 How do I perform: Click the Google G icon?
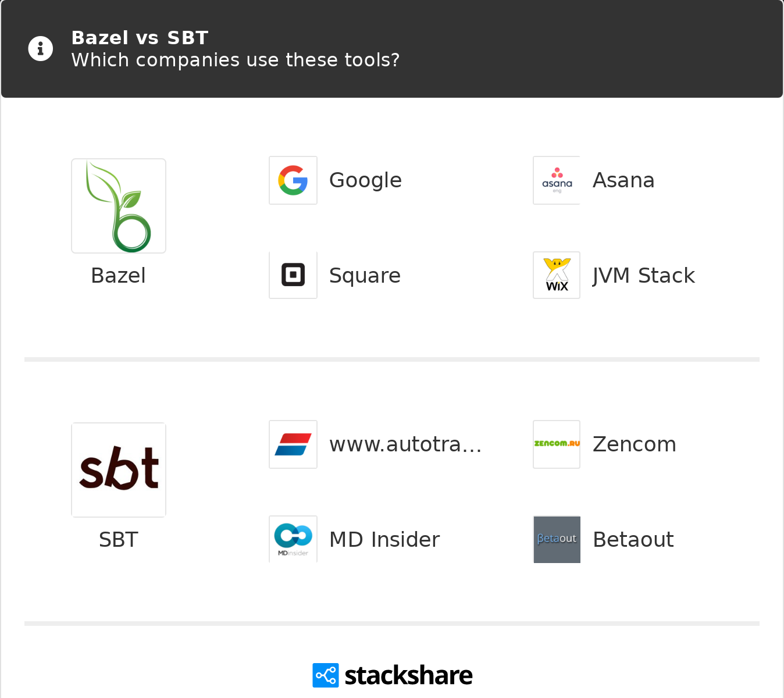pyautogui.click(x=293, y=180)
